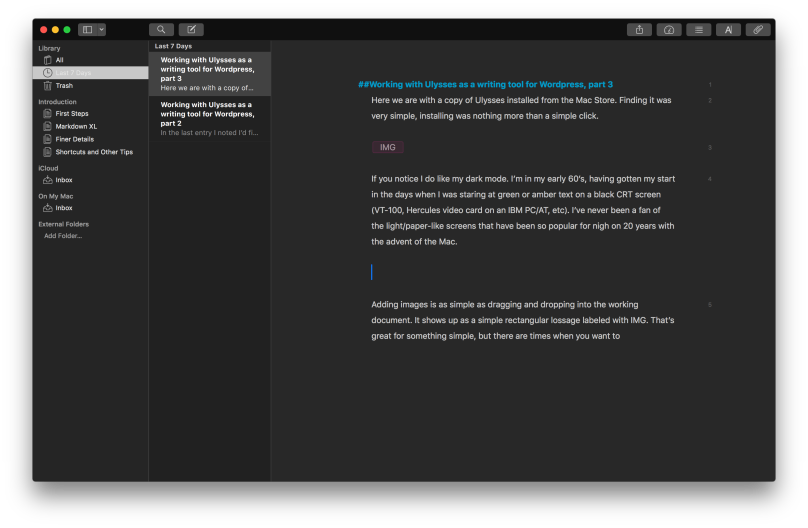The width and height of the screenshot is (808, 528).
Task: Click the Last 7 Days clock icon
Action: coord(47,73)
